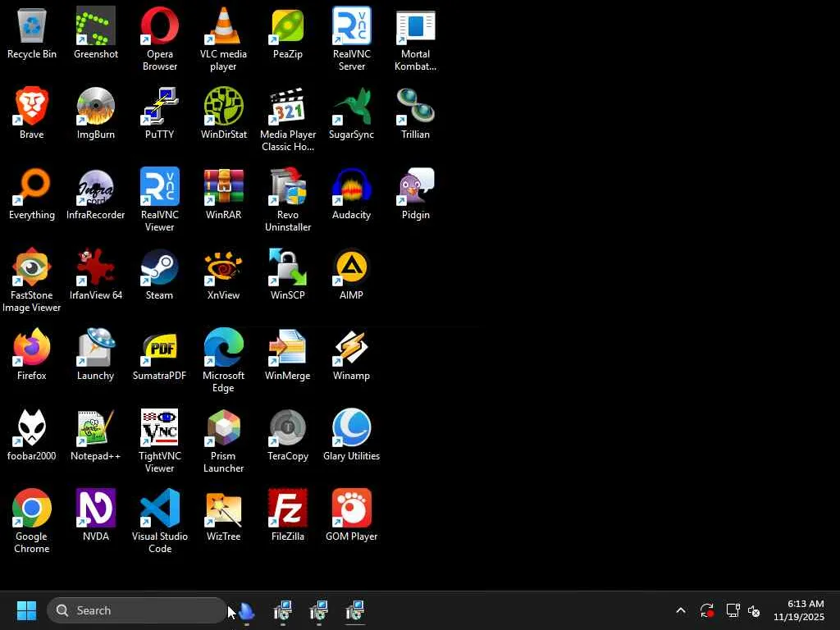Image resolution: width=840 pixels, height=630 pixels.
Task: Click the RealVNC Viewer shortcut
Action: click(x=160, y=200)
